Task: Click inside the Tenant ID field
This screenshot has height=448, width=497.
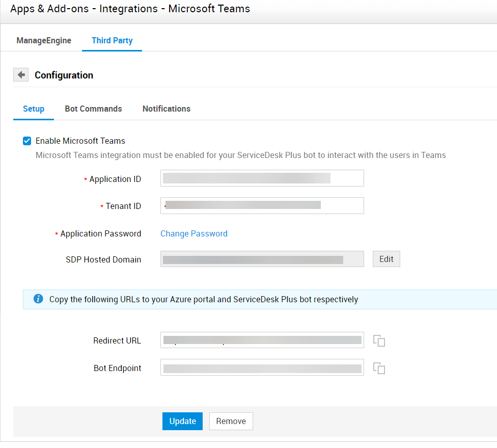Action: pos(262,205)
